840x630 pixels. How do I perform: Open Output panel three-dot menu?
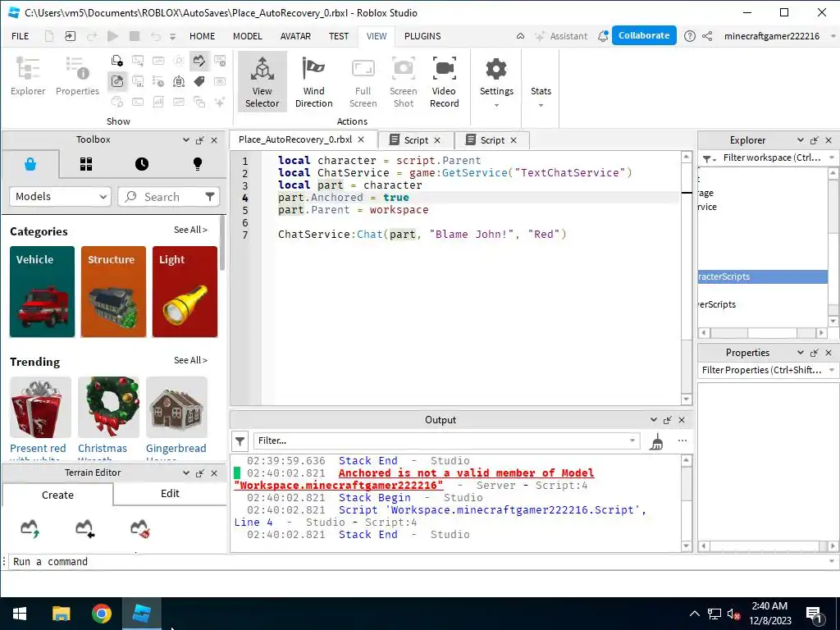click(682, 441)
